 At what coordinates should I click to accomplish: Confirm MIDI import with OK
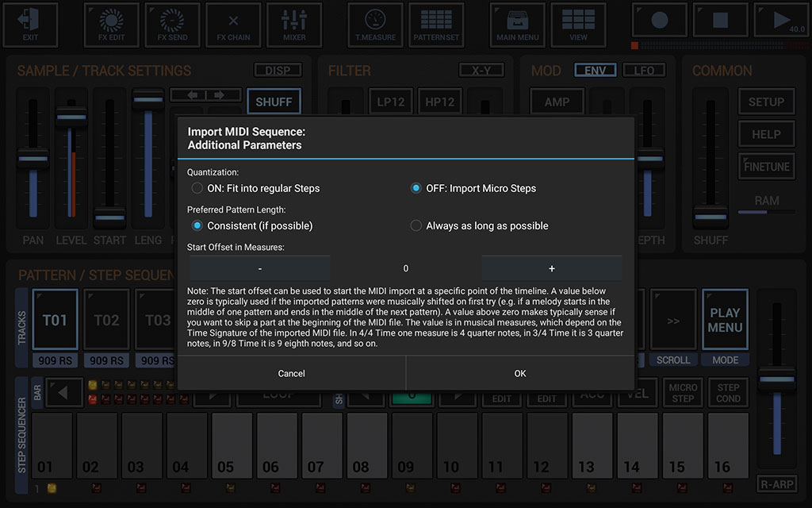click(519, 373)
